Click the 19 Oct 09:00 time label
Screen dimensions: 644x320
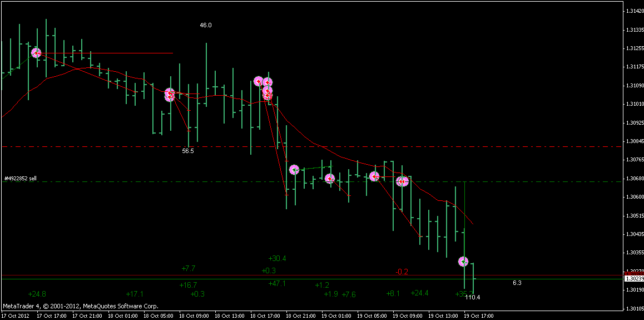pos(408,316)
